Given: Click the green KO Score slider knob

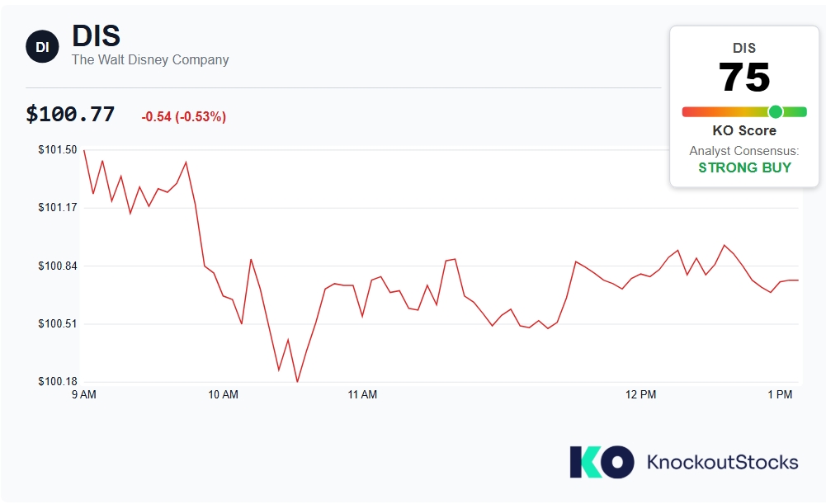Looking at the screenshot, I should [776, 111].
